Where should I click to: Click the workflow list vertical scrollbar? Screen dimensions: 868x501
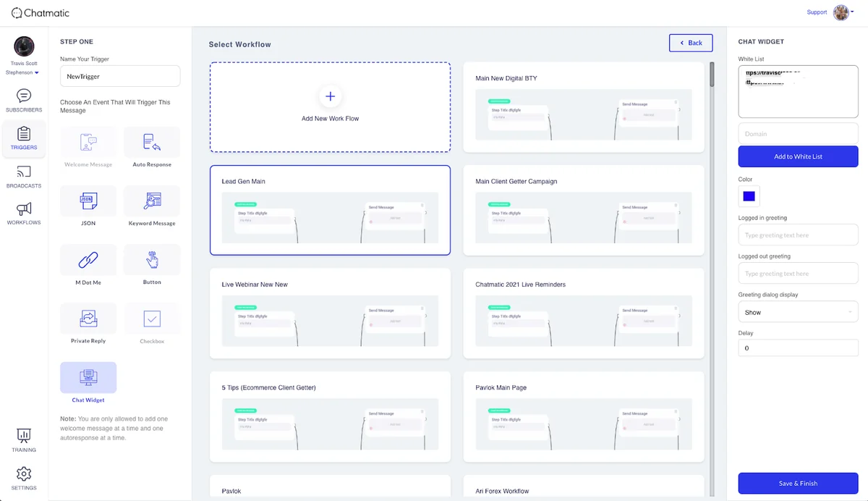coord(712,75)
